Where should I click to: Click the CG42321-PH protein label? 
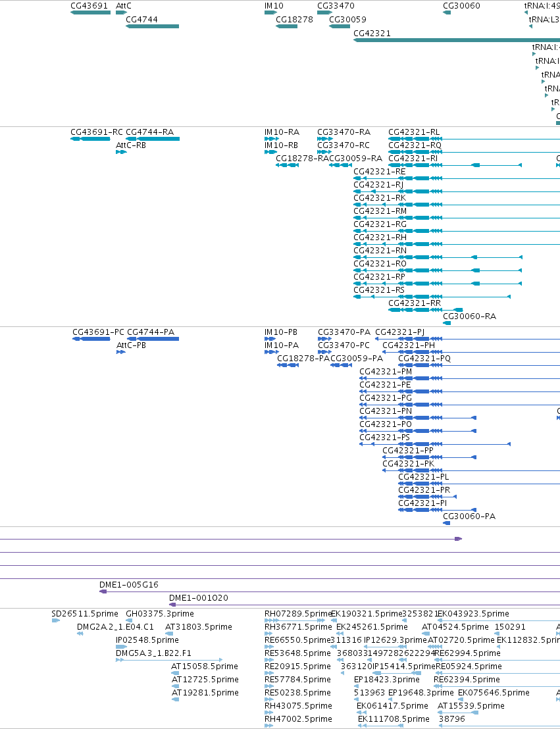(409, 345)
